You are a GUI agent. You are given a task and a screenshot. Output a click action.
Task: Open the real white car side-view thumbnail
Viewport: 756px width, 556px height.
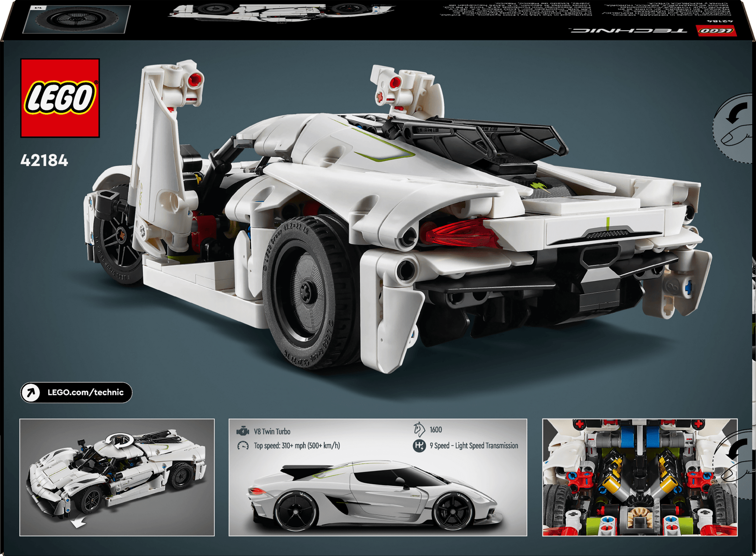coord(378,477)
